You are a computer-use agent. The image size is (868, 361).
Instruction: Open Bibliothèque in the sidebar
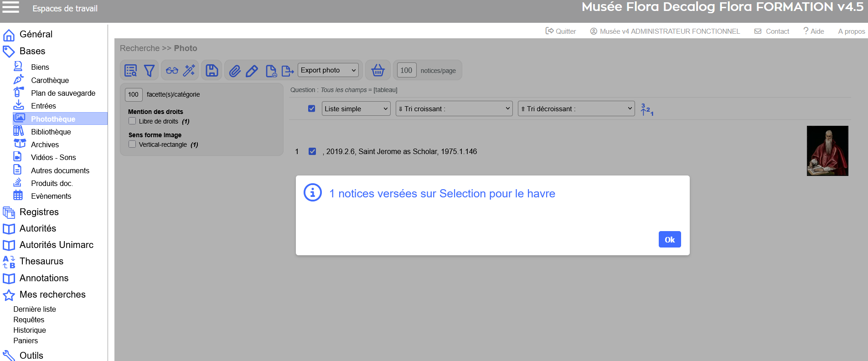tap(51, 132)
